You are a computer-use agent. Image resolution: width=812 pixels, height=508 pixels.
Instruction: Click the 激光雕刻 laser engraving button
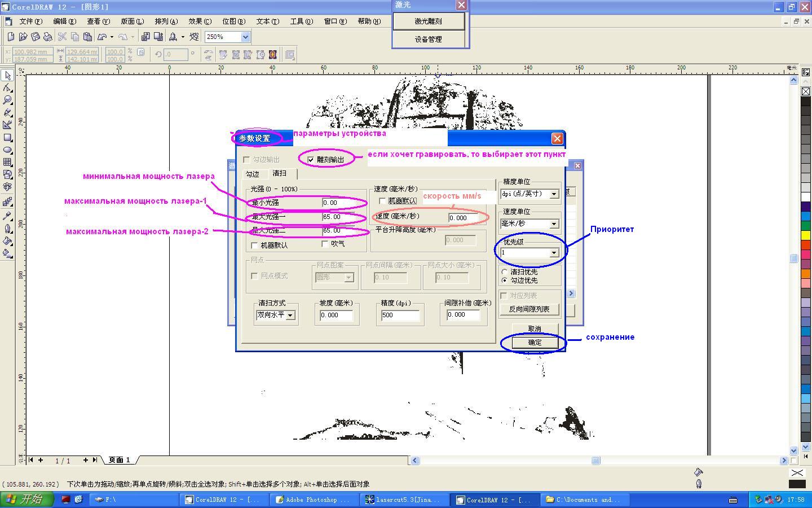(429, 21)
